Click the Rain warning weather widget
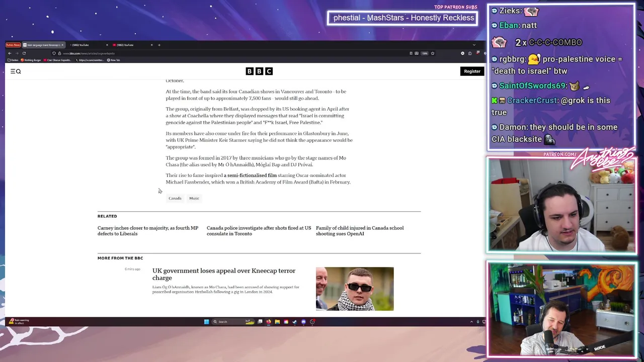The image size is (644, 362). 19,321
